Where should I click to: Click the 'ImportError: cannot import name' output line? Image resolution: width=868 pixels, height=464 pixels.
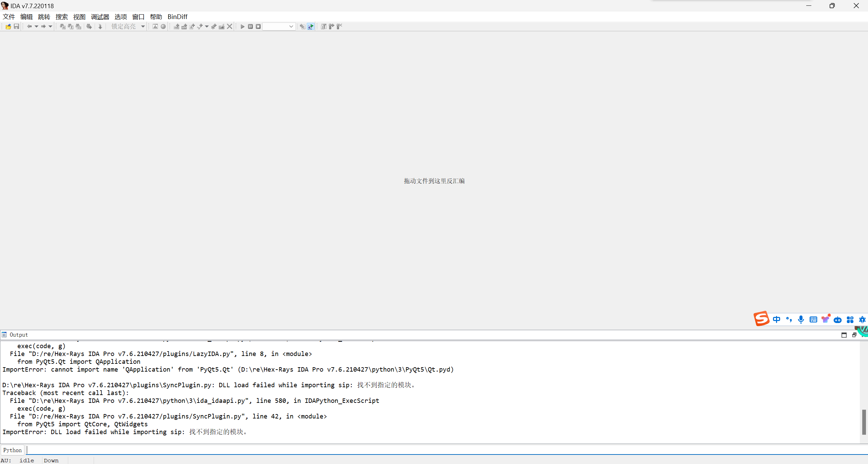click(228, 370)
